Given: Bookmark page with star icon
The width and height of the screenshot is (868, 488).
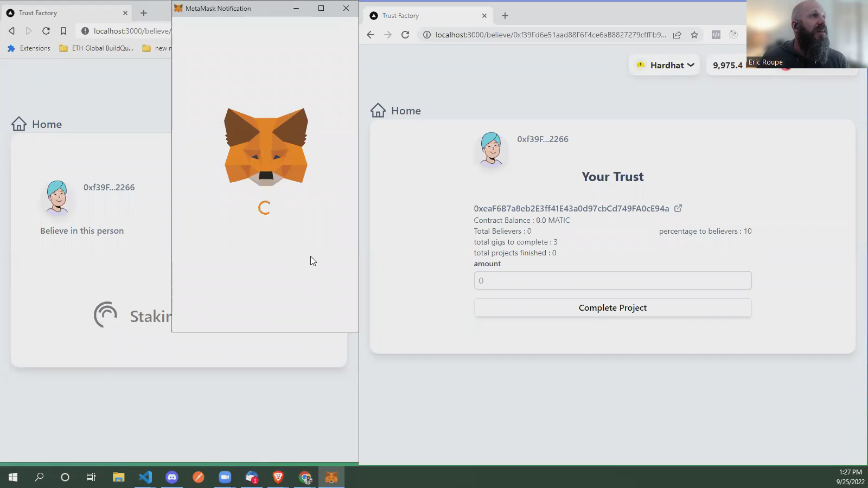Looking at the screenshot, I should pyautogui.click(x=694, y=35).
